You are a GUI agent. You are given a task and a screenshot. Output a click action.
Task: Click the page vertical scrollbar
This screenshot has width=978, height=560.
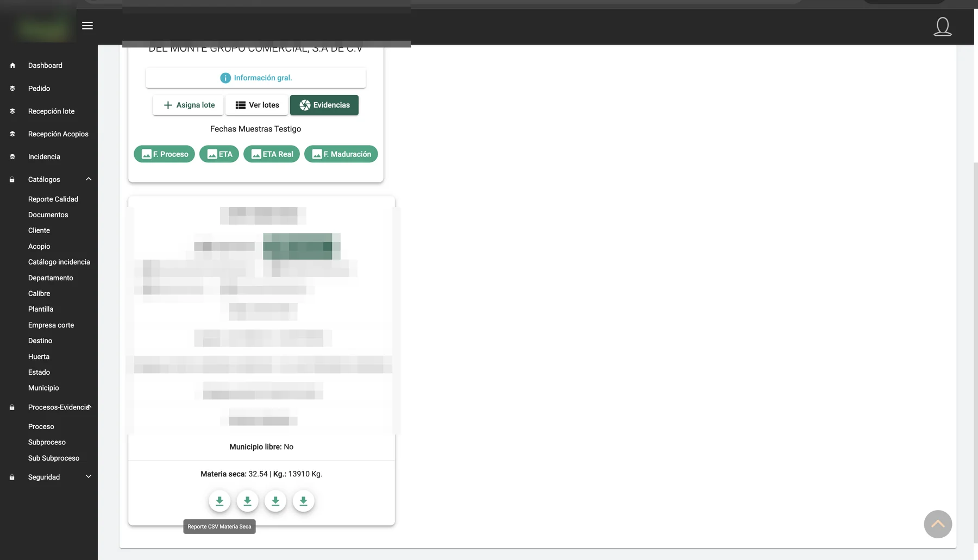(x=975, y=353)
